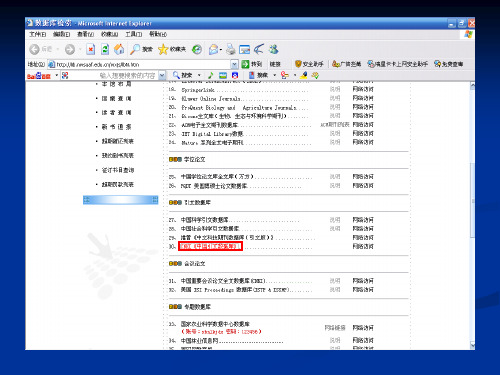Screen dimensions: 500x375
Task: Open 中国社会科学引文数据库 link in row 28
Action: click(210, 229)
